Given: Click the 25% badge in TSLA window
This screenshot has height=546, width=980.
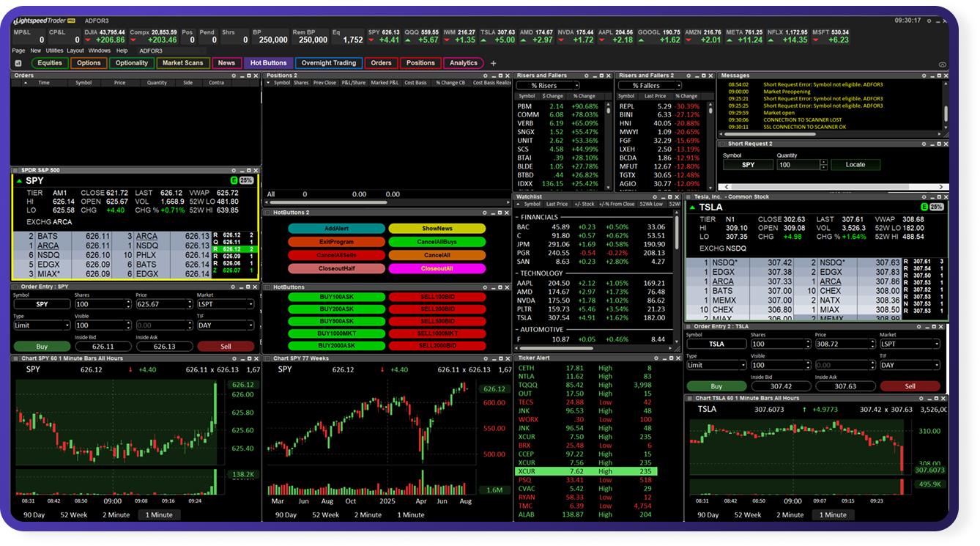Looking at the screenshot, I should pyautogui.click(x=936, y=207).
